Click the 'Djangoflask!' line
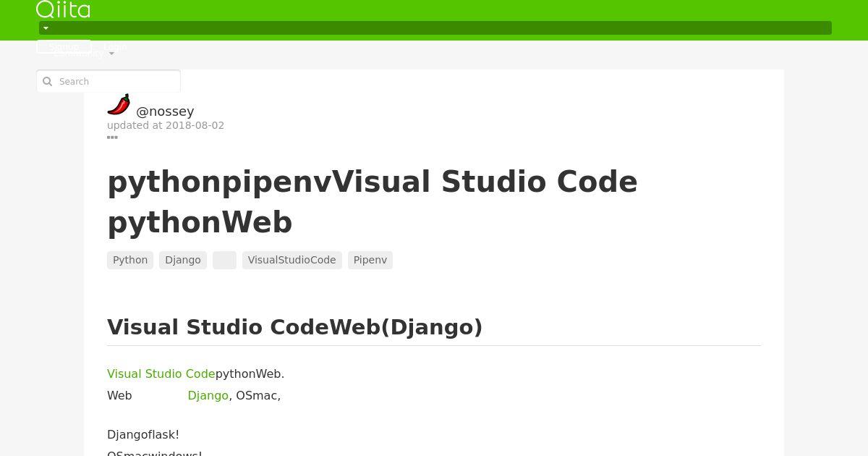868x456 pixels. [143, 434]
